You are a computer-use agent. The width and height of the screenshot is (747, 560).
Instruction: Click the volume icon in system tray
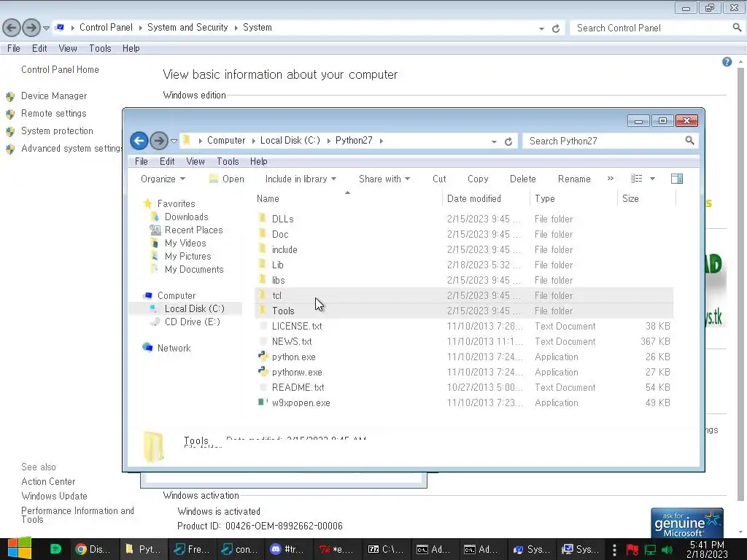667,550
